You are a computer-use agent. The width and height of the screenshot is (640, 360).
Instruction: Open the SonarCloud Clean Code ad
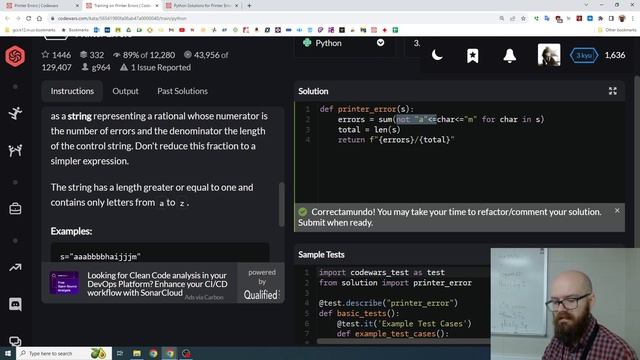[x=157, y=284]
